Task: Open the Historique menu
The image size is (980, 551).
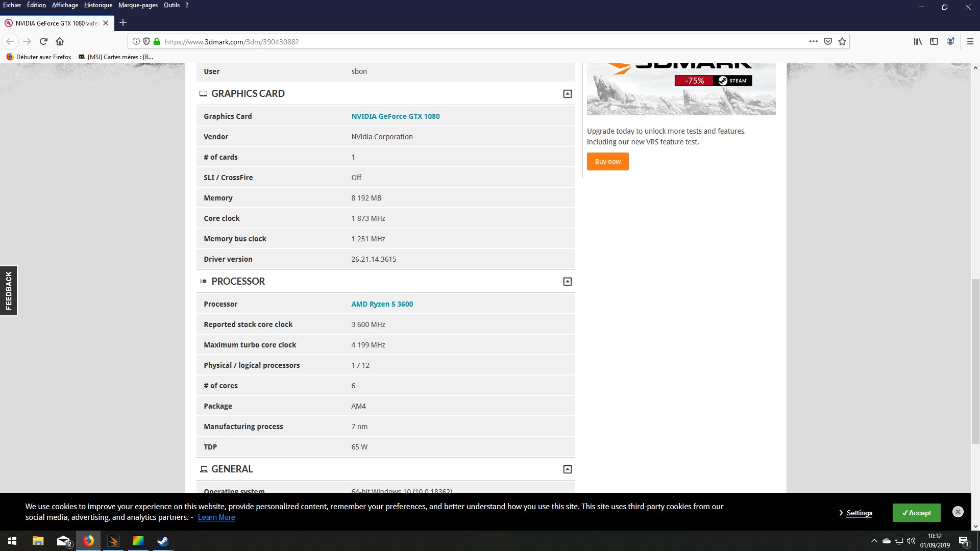Action: (x=98, y=5)
